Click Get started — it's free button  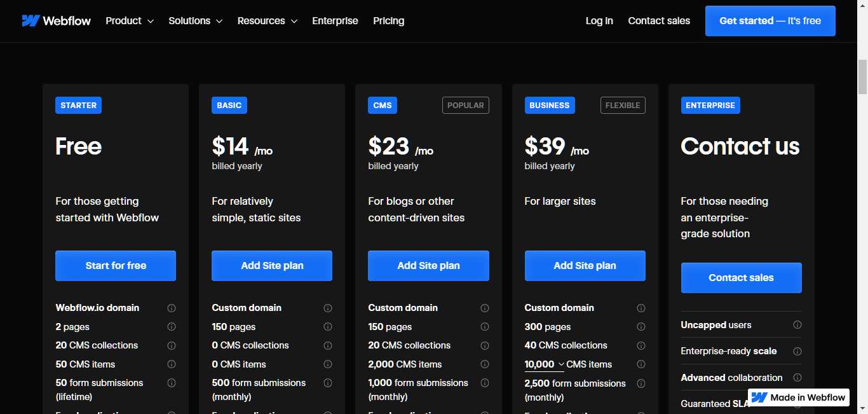coord(770,21)
